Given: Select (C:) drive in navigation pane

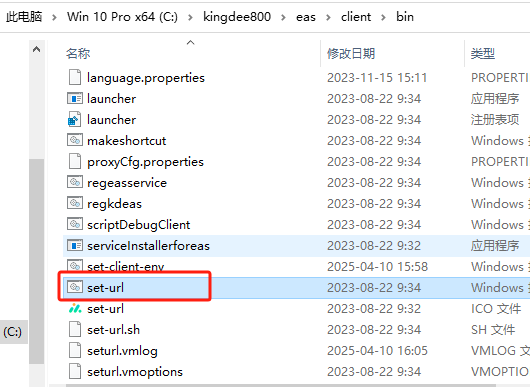Looking at the screenshot, I should point(13,332).
